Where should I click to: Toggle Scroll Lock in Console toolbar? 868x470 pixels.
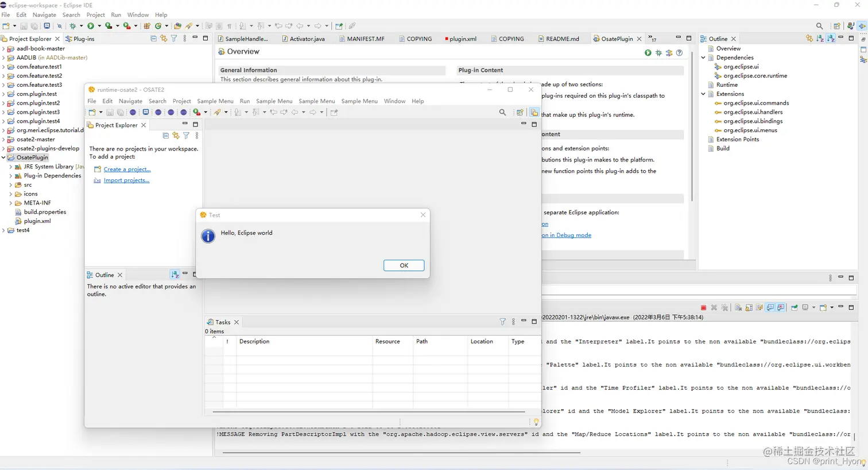coord(749,307)
